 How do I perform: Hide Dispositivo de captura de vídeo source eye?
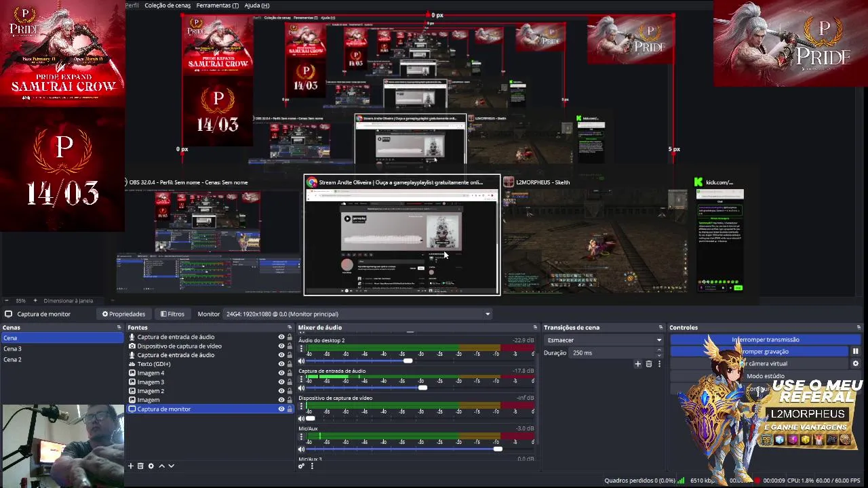click(281, 346)
